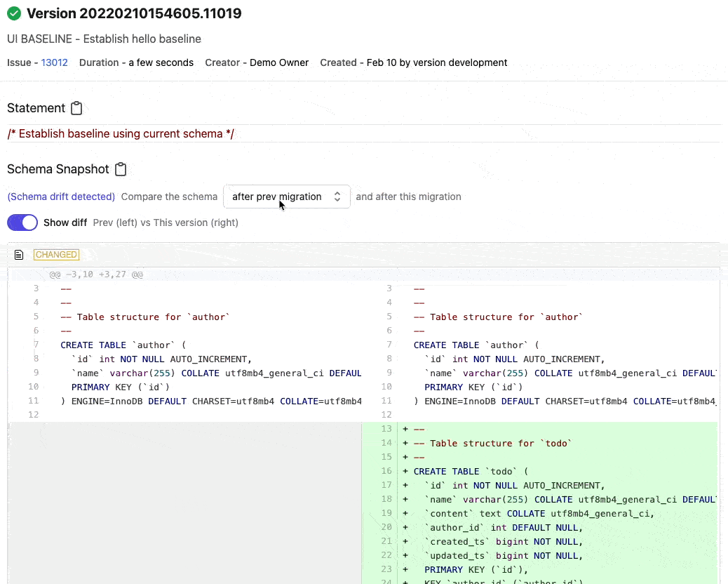728x584 pixels.
Task: Click the green success checkmark icon
Action: click(x=14, y=13)
